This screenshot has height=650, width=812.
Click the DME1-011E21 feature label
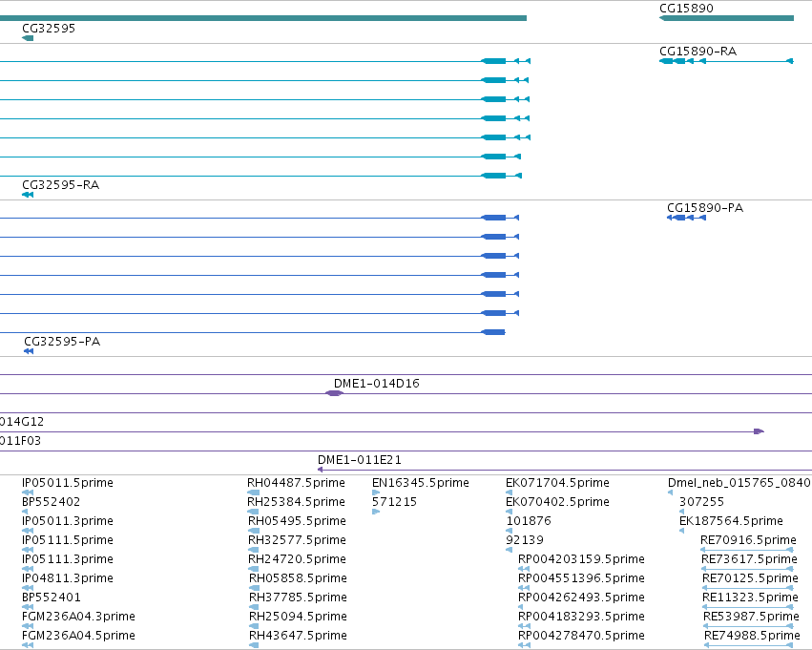[x=360, y=459]
